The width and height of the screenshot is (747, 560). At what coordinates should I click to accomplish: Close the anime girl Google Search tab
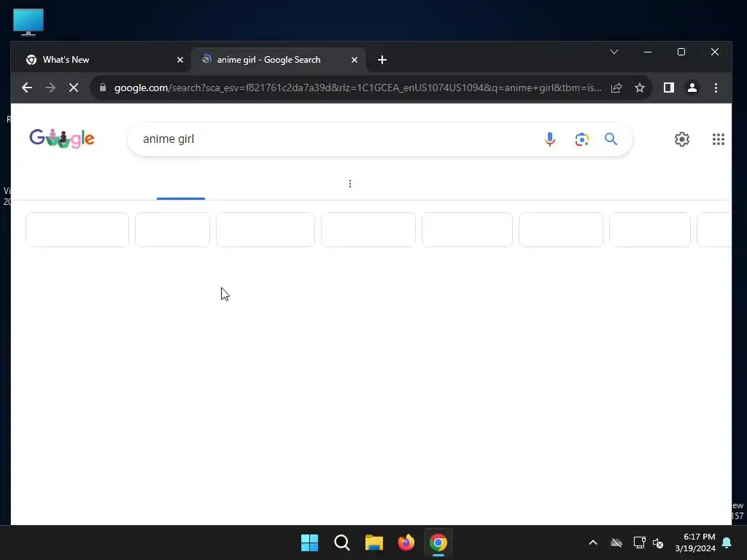pyautogui.click(x=355, y=60)
